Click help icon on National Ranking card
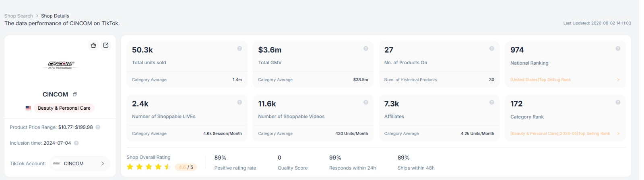The height and width of the screenshot is (180, 644). pyautogui.click(x=618, y=49)
